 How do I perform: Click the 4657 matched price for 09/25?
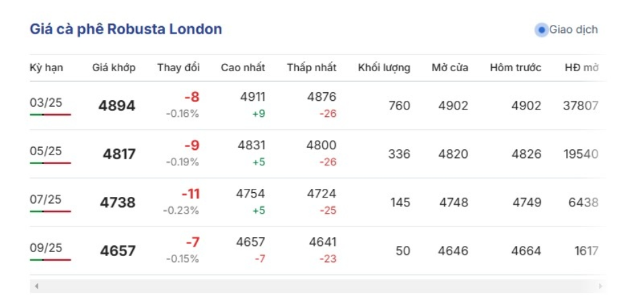point(118,251)
